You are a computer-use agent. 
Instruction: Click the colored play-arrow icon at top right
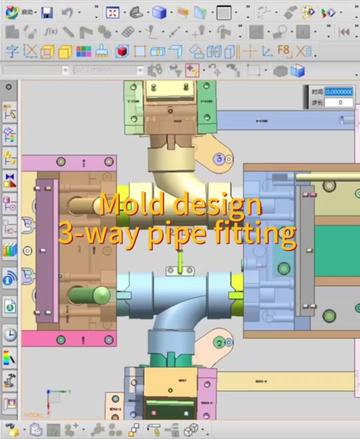pos(327,13)
